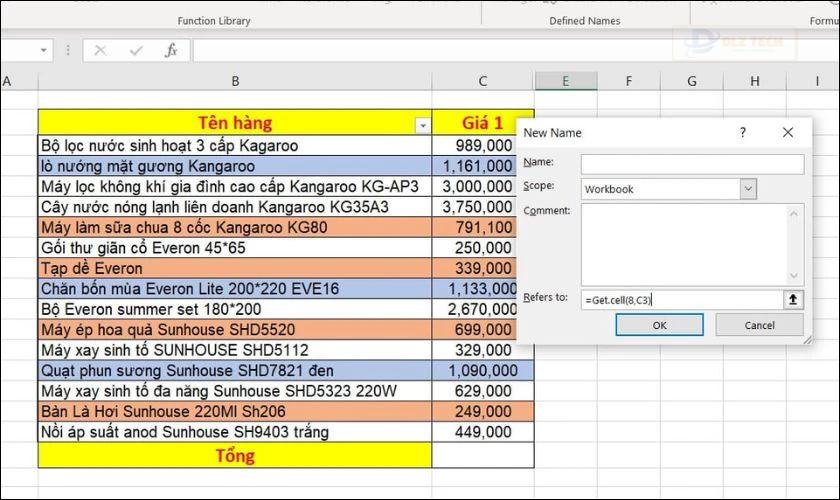Screen dimensions: 840x500
Task: Click the collapse dialog icon beside Refers to
Action: click(793, 299)
